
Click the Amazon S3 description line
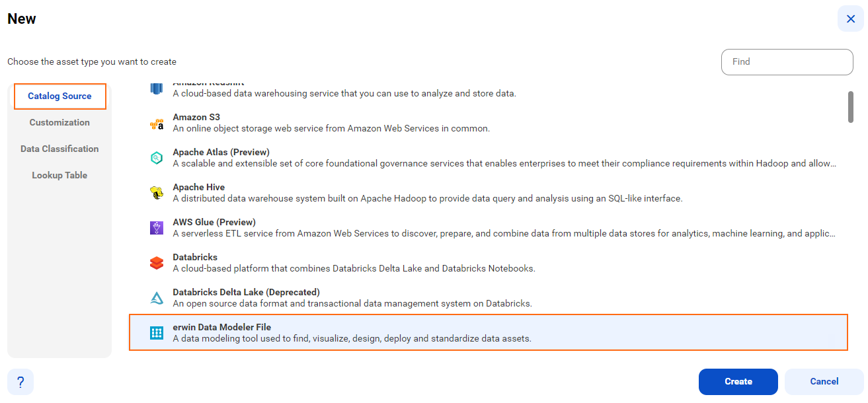pyautogui.click(x=331, y=129)
